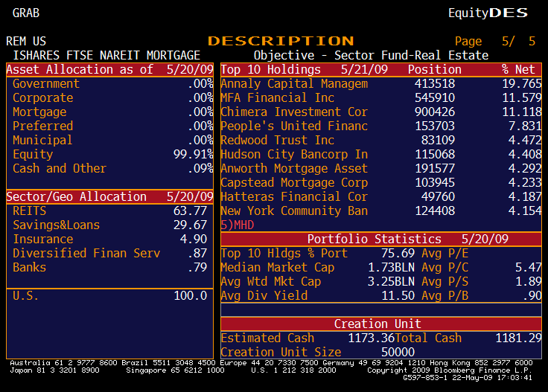Select the Creation Unit Size label

281,353
